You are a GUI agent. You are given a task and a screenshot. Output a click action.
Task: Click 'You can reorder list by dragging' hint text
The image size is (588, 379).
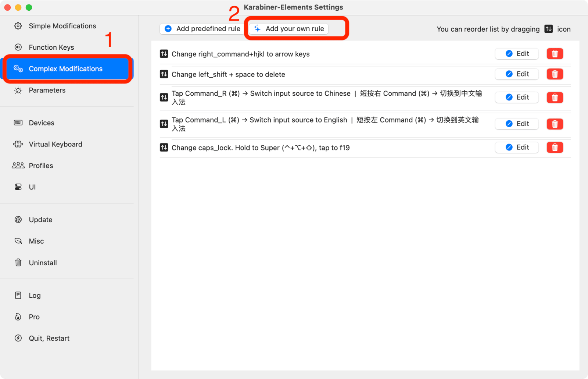click(x=488, y=29)
